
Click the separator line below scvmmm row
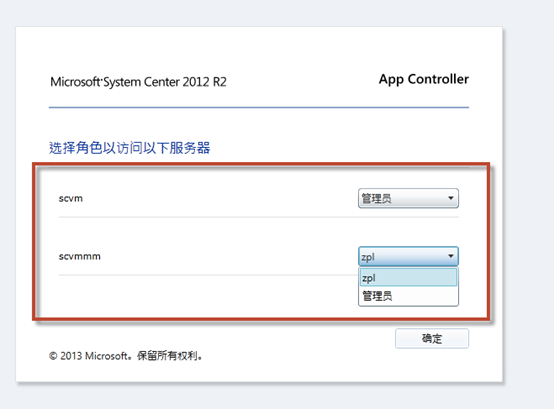(208, 275)
